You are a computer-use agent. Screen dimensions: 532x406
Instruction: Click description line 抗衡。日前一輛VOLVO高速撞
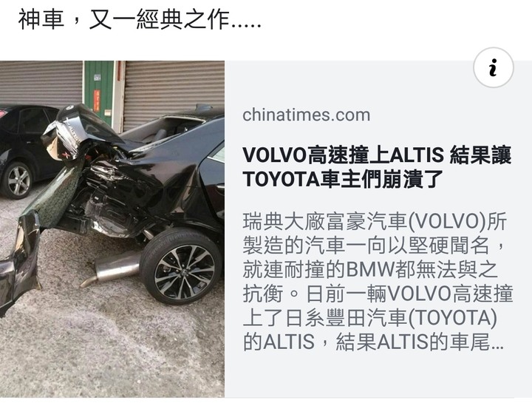tap(378, 294)
